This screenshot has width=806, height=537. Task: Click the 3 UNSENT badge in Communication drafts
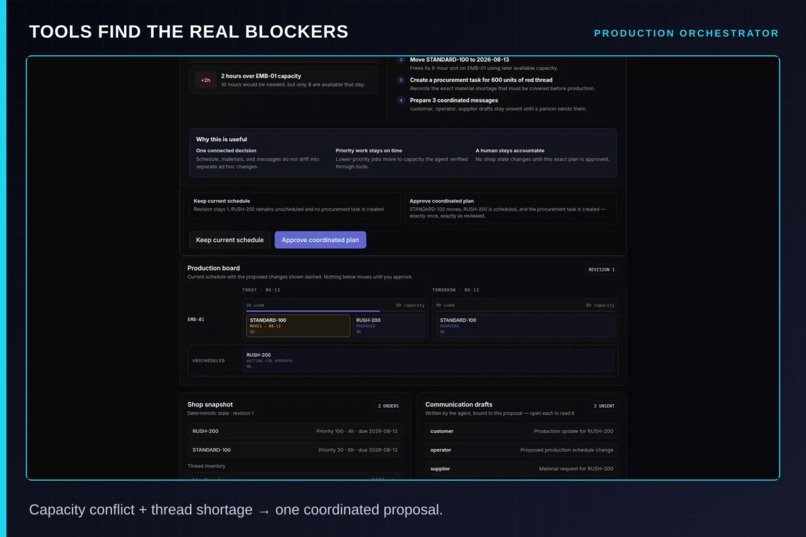604,406
